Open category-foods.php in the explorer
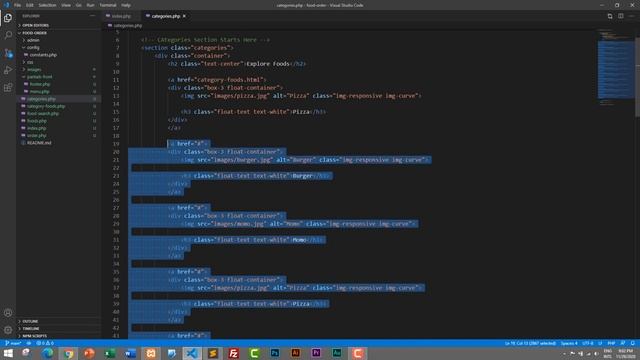The height and width of the screenshot is (360, 640). [x=46, y=106]
